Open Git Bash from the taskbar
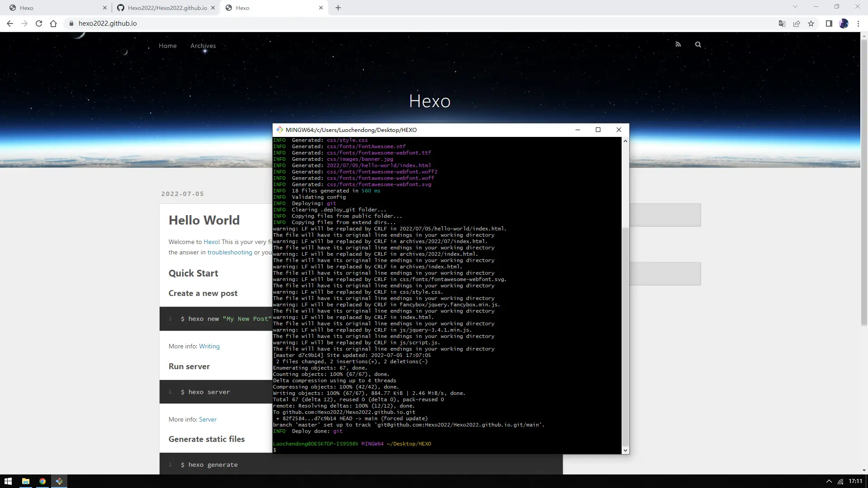The width and height of the screenshot is (868, 488). [59, 481]
